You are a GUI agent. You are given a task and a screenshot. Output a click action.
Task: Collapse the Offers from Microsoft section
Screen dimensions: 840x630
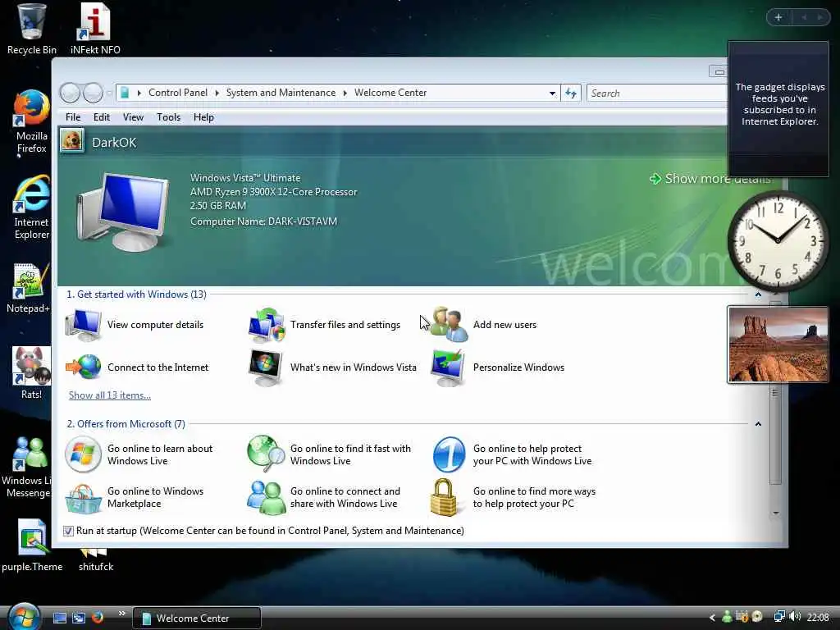tap(758, 424)
